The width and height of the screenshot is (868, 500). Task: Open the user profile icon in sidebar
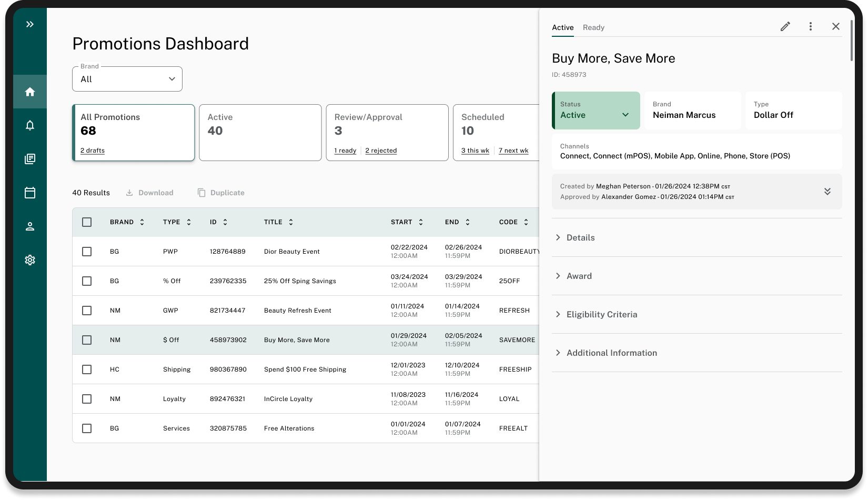click(x=30, y=226)
